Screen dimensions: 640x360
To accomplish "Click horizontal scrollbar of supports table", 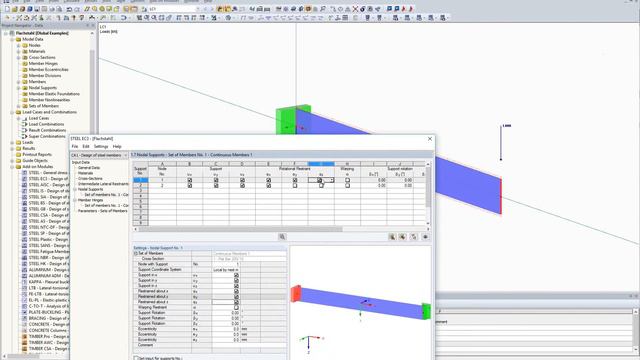I will pos(240,229).
